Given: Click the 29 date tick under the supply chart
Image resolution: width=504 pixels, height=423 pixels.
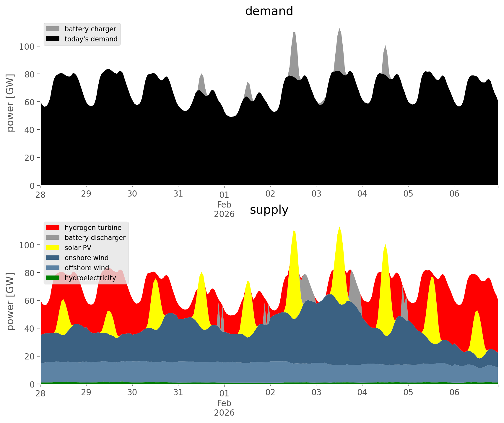Looking at the screenshot, I should 86,393.
